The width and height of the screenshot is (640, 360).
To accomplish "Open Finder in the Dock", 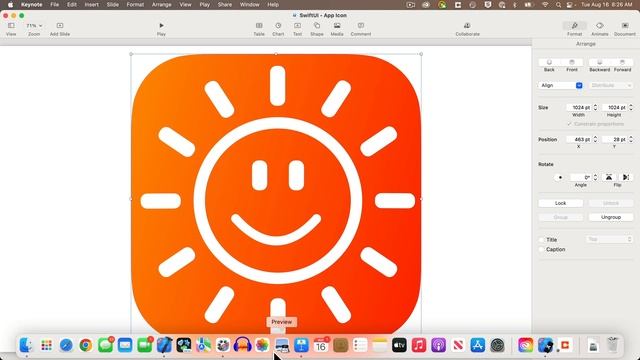I will click(x=26, y=345).
